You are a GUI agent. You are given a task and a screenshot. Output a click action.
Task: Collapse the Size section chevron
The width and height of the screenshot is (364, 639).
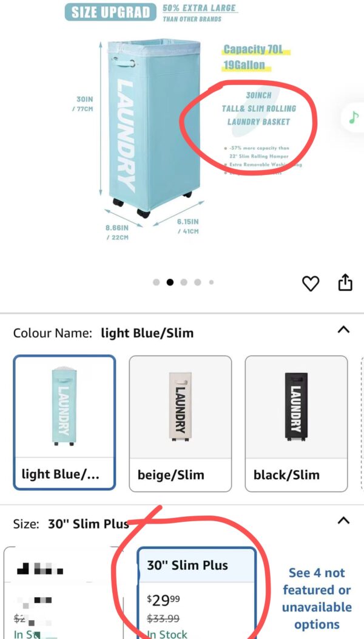click(343, 521)
